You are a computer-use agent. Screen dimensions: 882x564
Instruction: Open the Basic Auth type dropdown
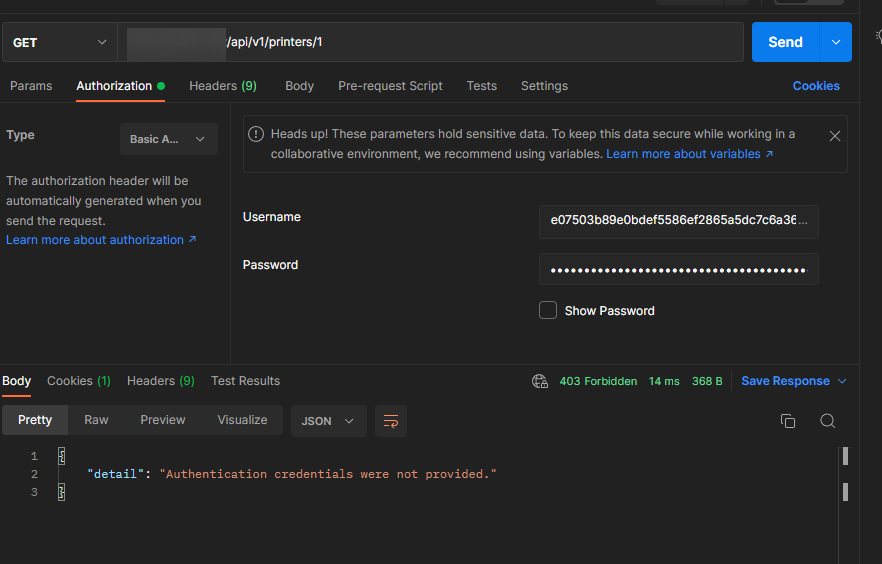click(168, 139)
